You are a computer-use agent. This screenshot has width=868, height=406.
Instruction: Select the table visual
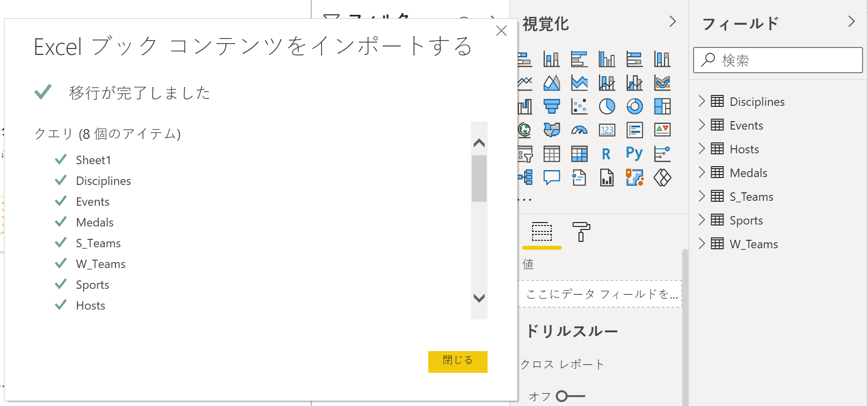(552, 154)
